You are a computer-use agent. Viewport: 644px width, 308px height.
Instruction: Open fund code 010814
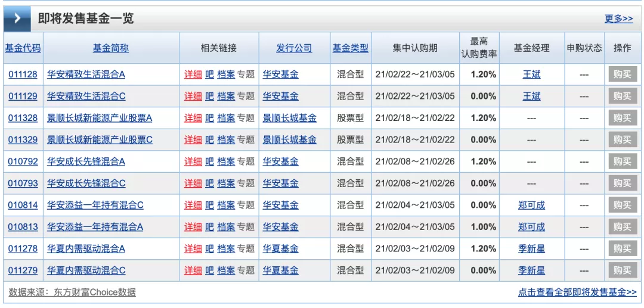pyautogui.click(x=23, y=205)
